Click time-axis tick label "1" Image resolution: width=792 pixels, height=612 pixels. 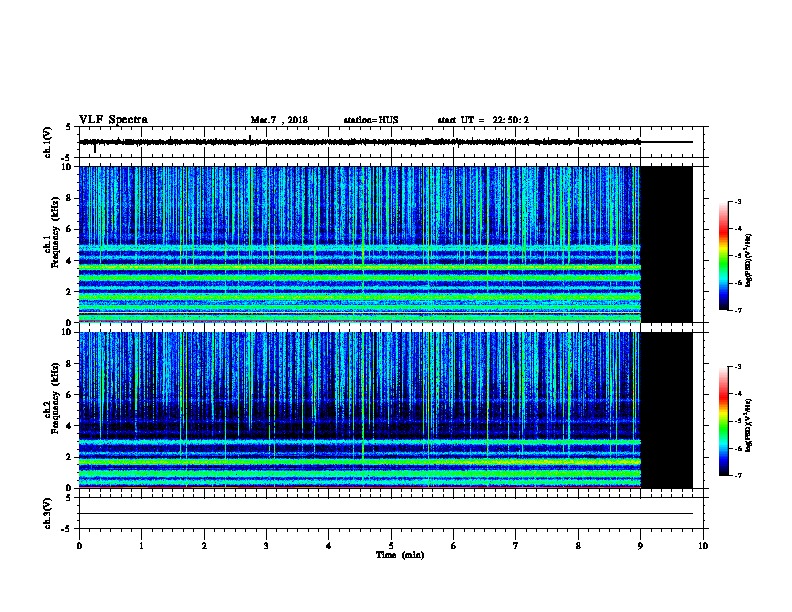141,545
